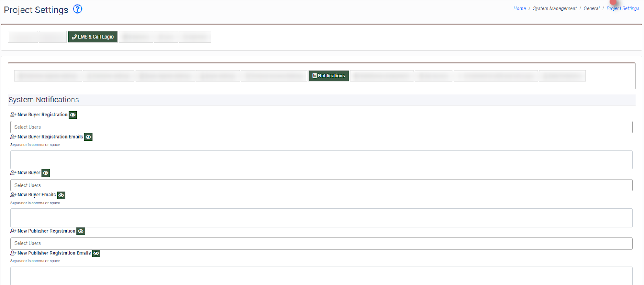Click the user-plus icon before New Buyer Emails
The height and width of the screenshot is (285, 644).
click(x=13, y=195)
